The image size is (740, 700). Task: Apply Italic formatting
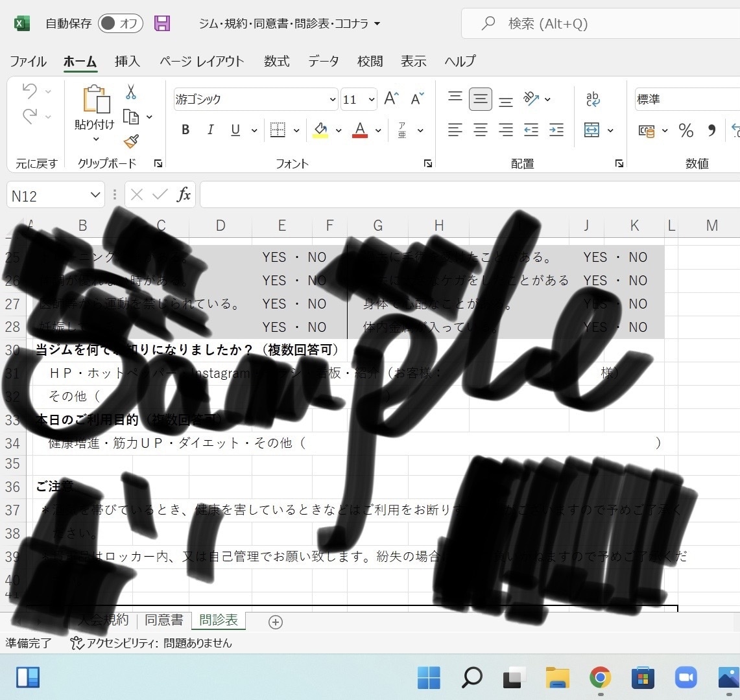point(211,130)
